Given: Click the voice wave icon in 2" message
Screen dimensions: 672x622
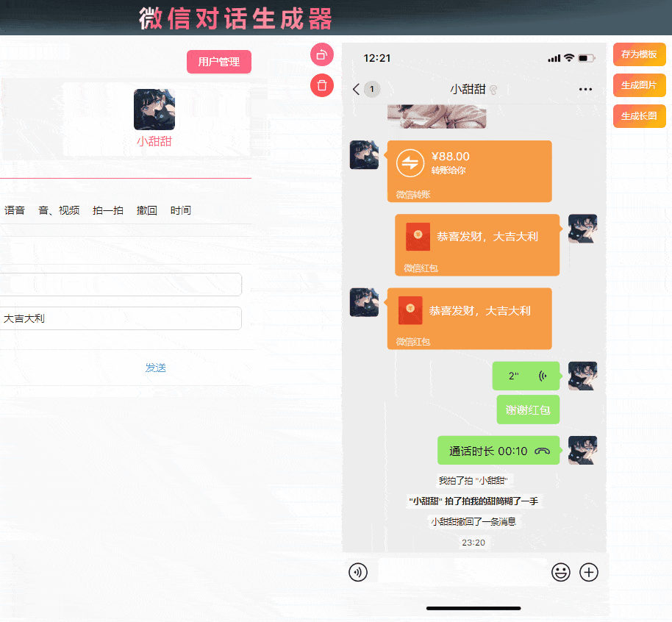Looking at the screenshot, I should [x=543, y=376].
